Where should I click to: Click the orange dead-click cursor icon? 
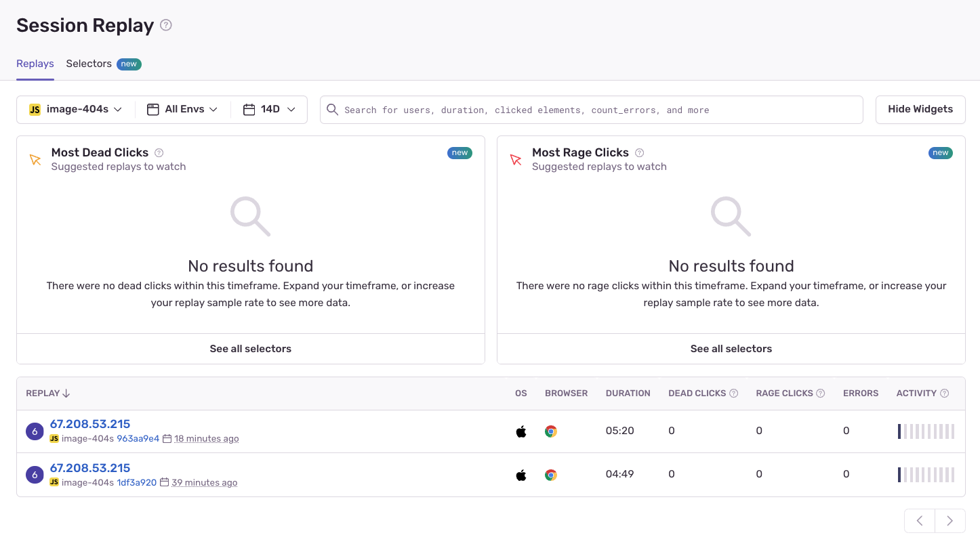click(35, 160)
